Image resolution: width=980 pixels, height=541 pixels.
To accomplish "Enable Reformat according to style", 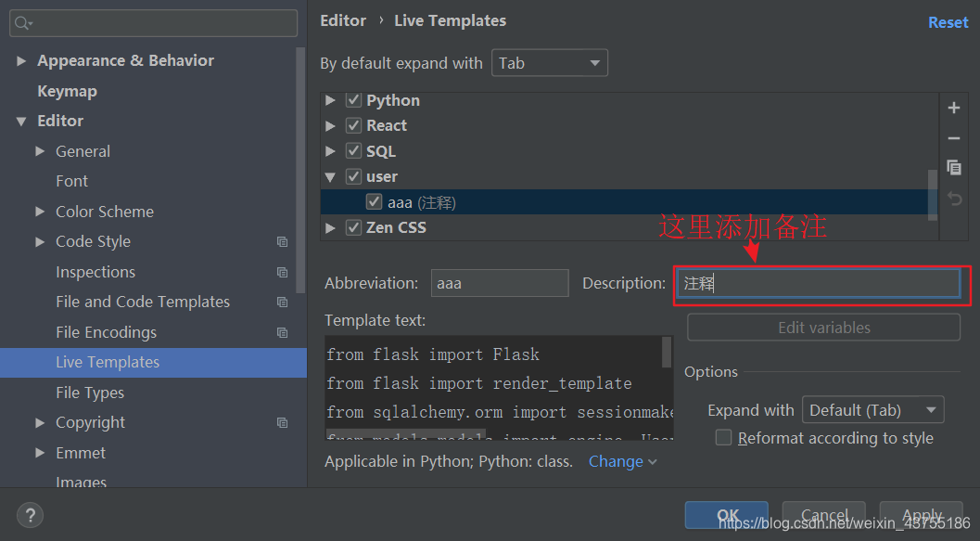I will pyautogui.click(x=724, y=437).
